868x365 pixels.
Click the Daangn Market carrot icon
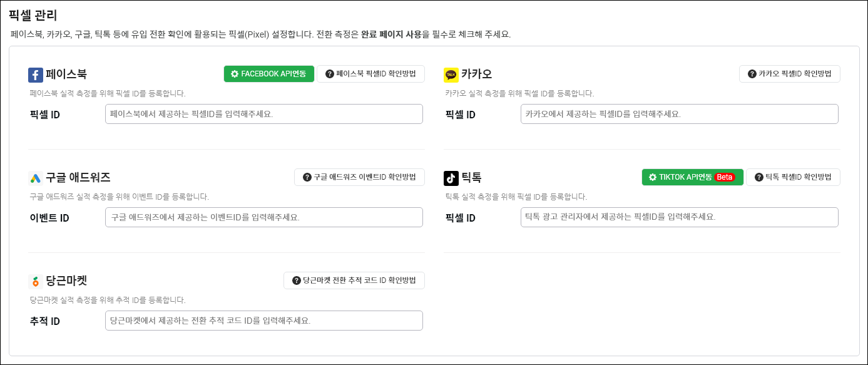click(x=36, y=281)
